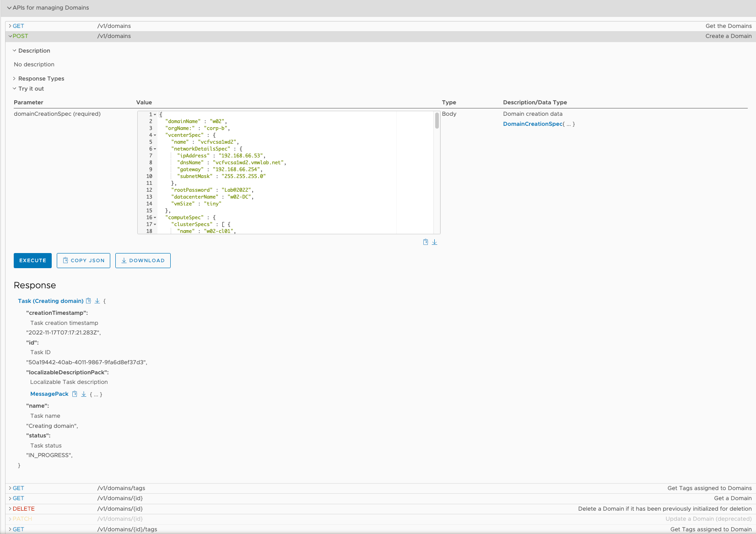Click the "domainCreationSpec (required)" parameter label

[x=57, y=114]
